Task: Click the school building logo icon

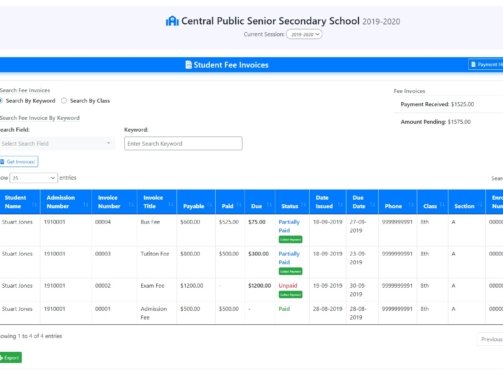Action: pyautogui.click(x=172, y=21)
